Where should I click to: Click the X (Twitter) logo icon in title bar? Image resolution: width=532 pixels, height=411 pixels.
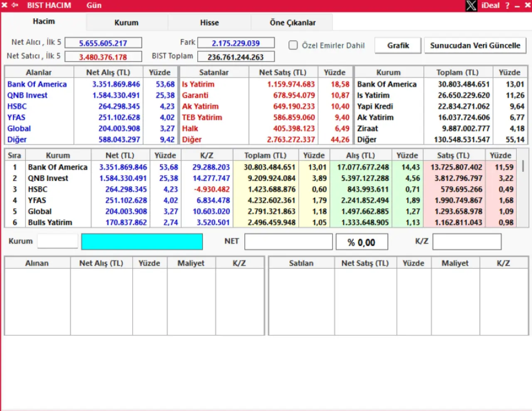[471, 5]
